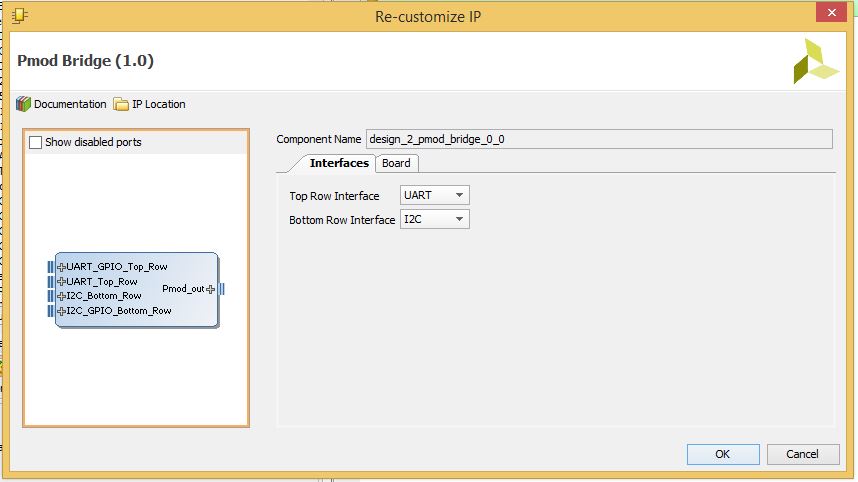Image resolution: width=858 pixels, height=482 pixels.
Task: Expand the Pmod_out port plus icon
Action: 211,289
